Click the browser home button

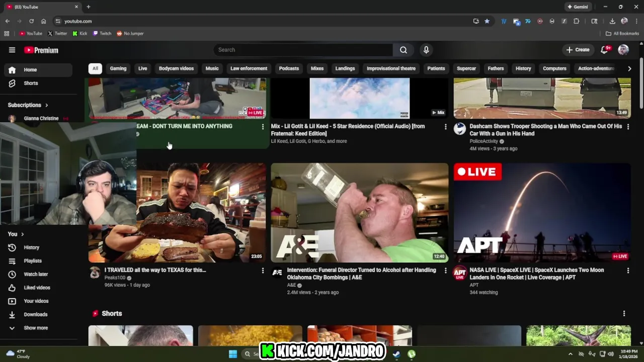click(43, 21)
